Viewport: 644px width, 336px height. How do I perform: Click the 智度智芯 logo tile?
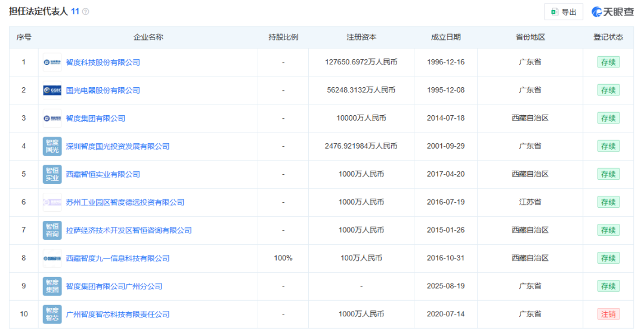pyautogui.click(x=52, y=315)
